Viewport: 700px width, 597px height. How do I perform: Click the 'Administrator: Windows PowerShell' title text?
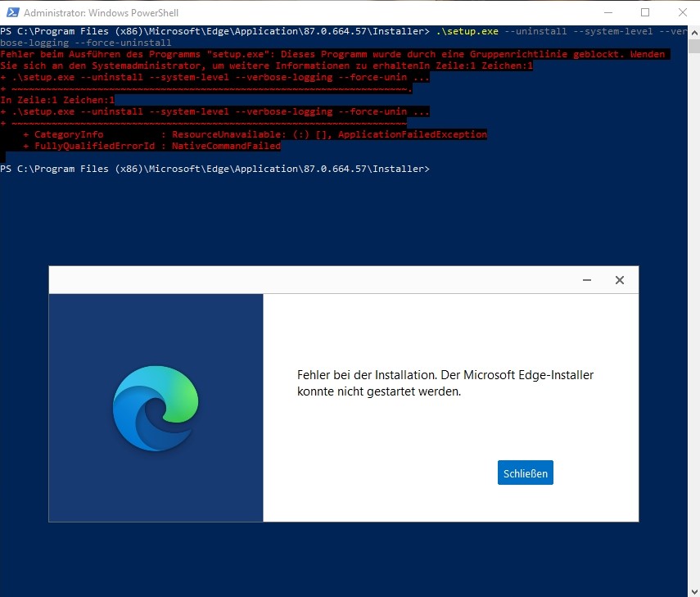[x=101, y=13]
